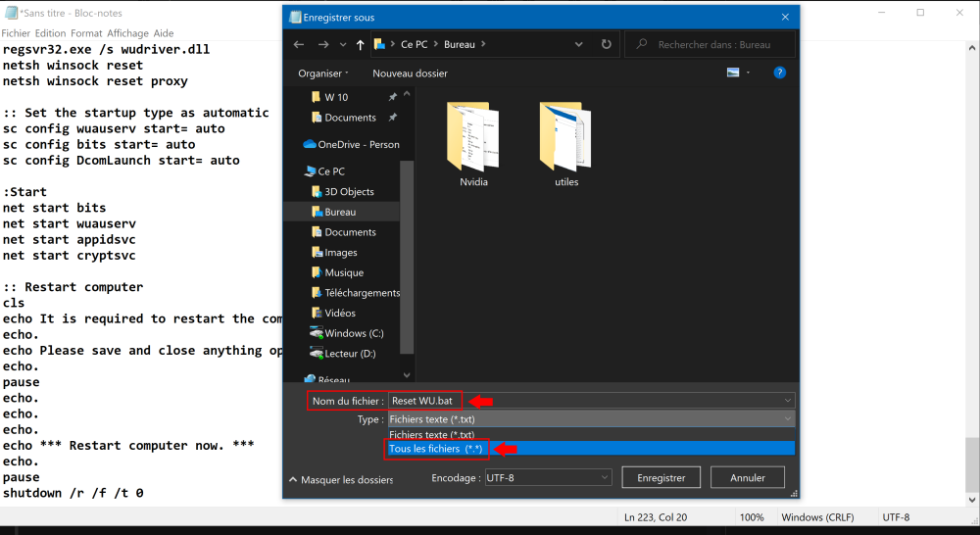
Task: Open the Nvidia folder
Action: (473, 143)
